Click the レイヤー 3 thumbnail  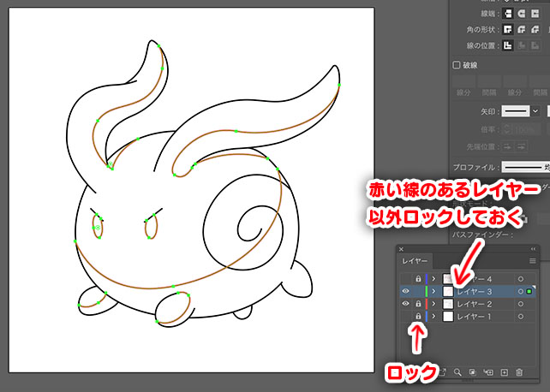pyautogui.click(x=448, y=292)
